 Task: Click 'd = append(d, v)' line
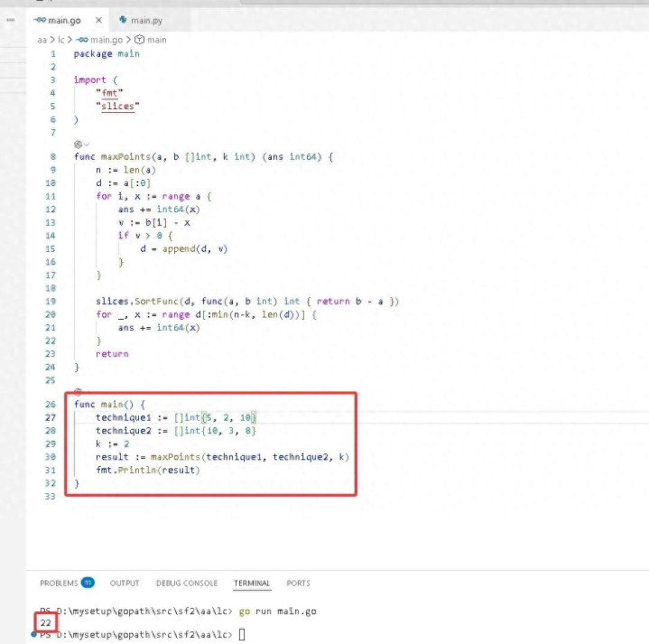(184, 249)
